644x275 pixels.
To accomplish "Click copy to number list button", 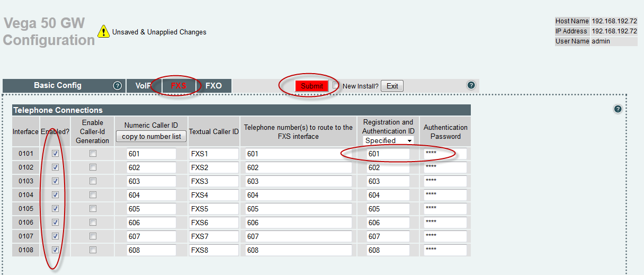I will tap(151, 136).
